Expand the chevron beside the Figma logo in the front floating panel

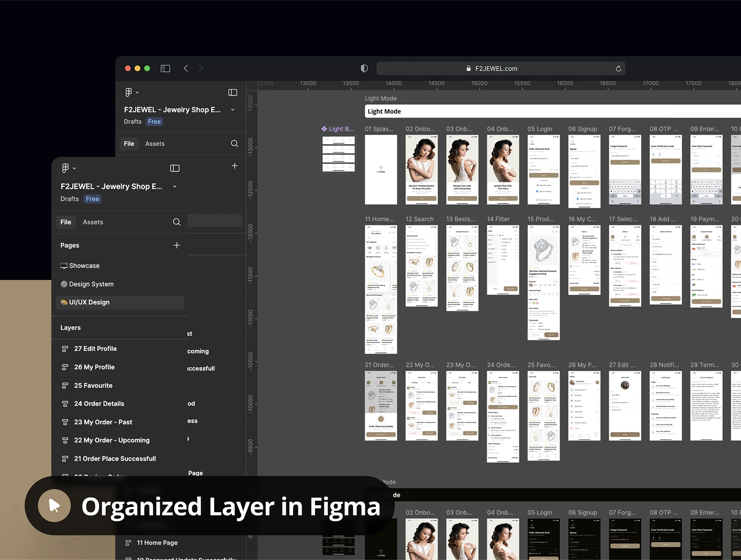coord(75,168)
